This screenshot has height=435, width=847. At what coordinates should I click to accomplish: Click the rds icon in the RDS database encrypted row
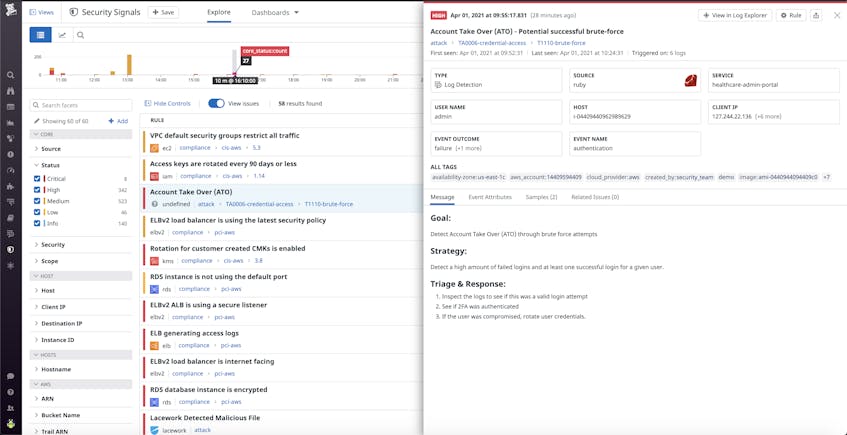click(x=154, y=402)
